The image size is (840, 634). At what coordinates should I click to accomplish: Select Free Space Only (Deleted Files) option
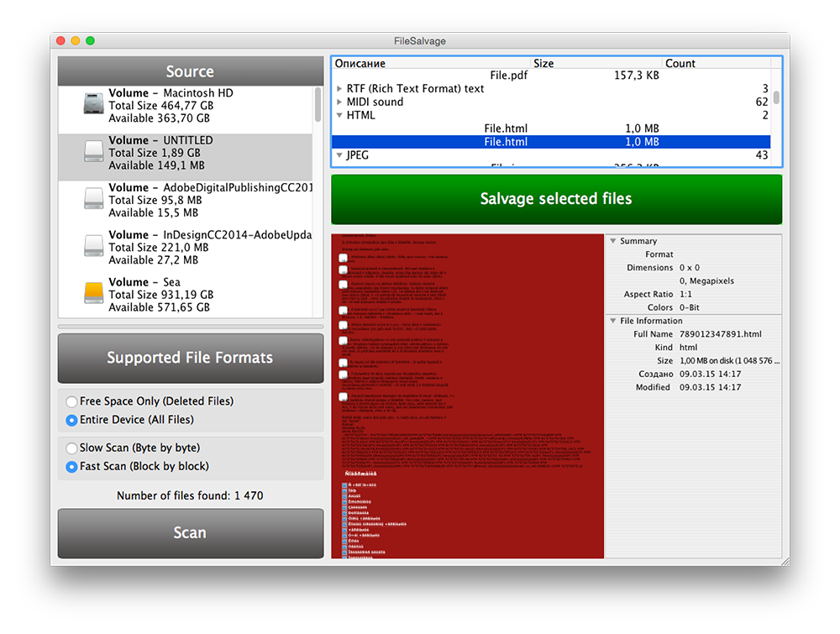[72, 401]
